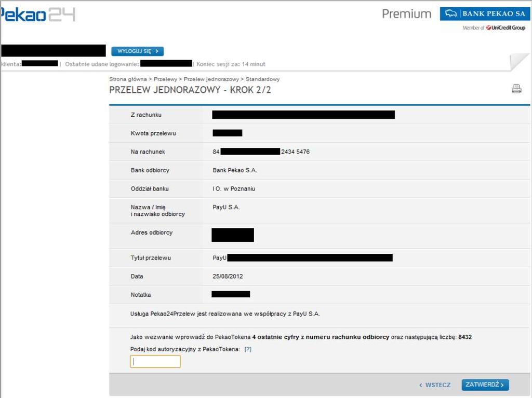
Task: Click Koniec sesji za: 14 minut text
Action: [231, 64]
